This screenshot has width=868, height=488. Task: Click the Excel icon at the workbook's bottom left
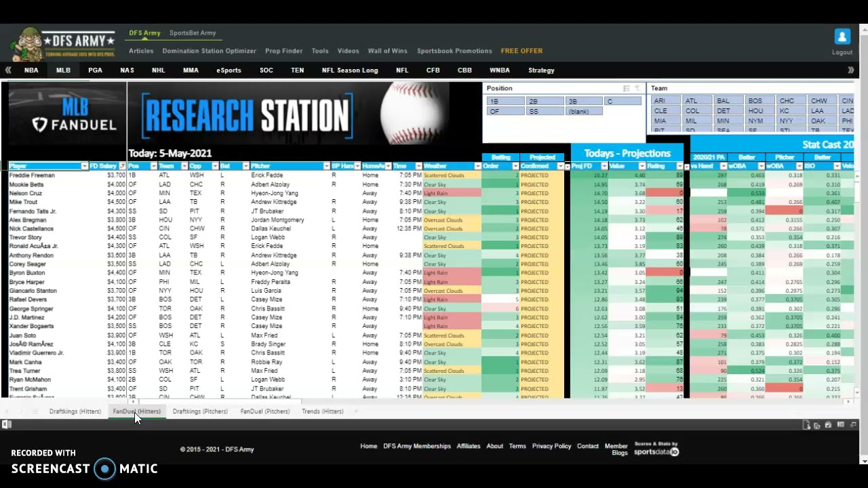click(x=6, y=424)
